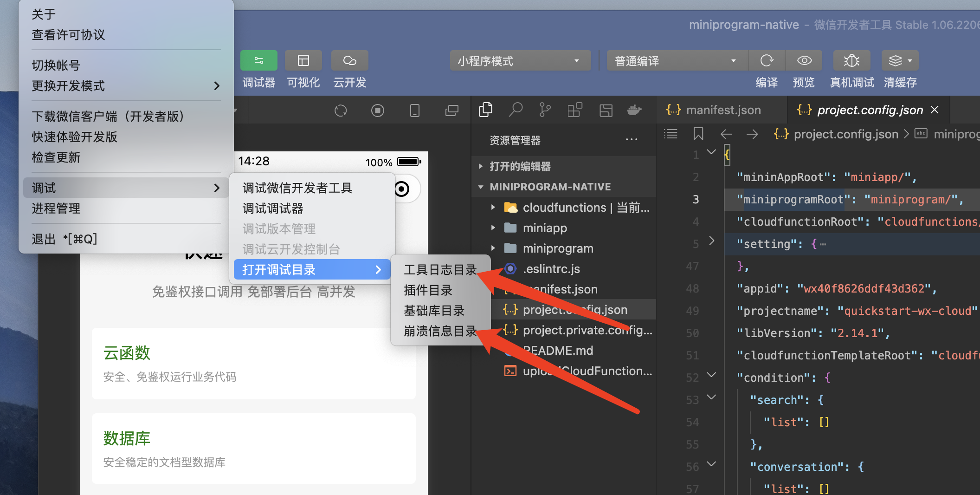Select 调试调试器 submenu item

[x=312, y=208]
